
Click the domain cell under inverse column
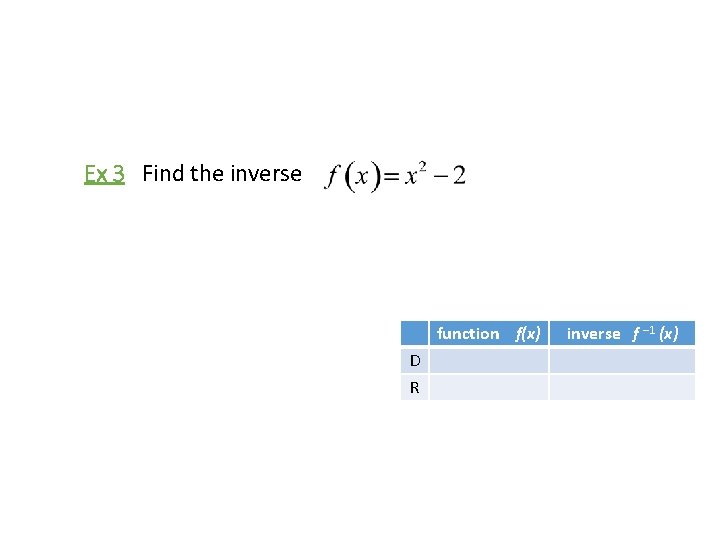coord(622,360)
